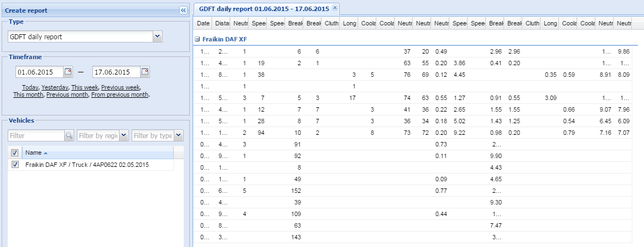The image size is (644, 247).
Task: Click the Previous week timeframe link
Action: (121, 87)
